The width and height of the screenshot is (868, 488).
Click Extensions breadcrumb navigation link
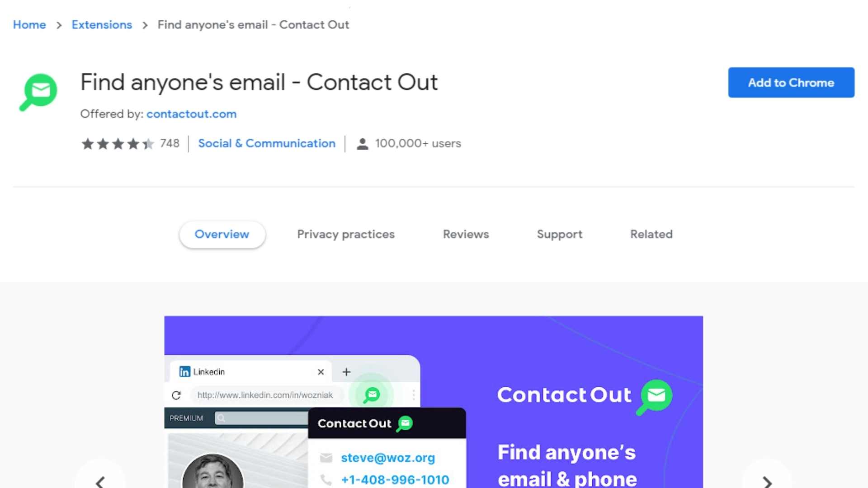101,24
